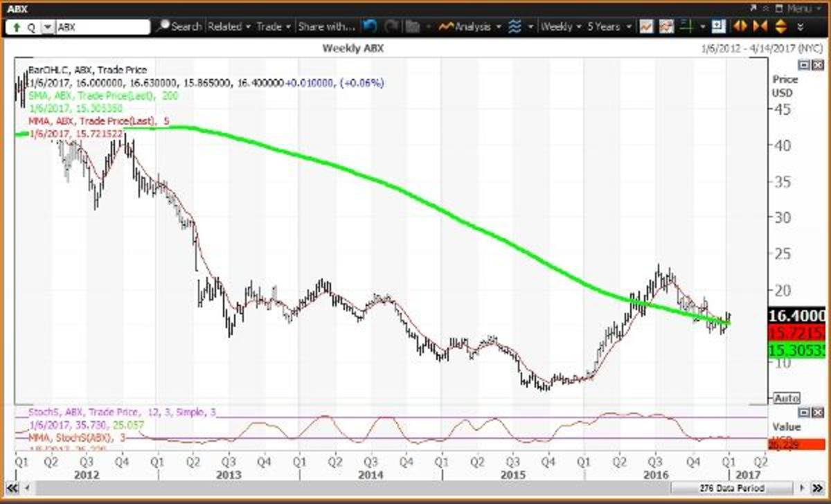
Task: Open the Weekly interval dropdown
Action: click(x=561, y=27)
